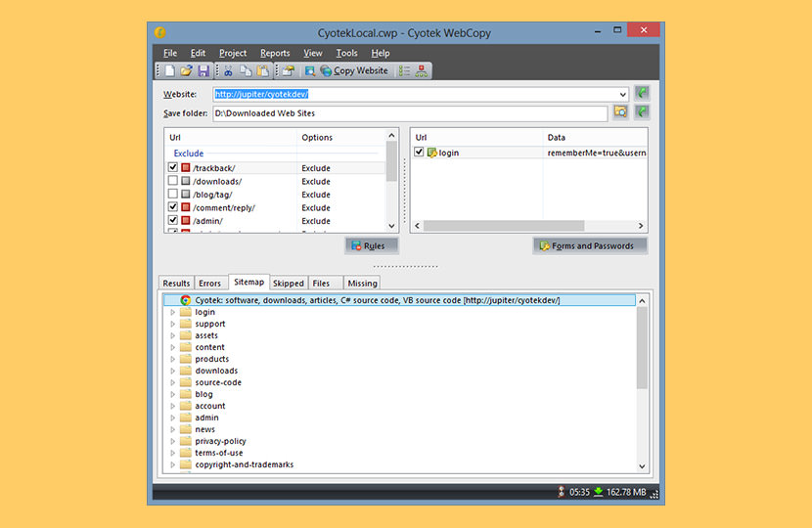Disable the /admin/ rule checkbox
The height and width of the screenshot is (528, 812).
tap(173, 220)
